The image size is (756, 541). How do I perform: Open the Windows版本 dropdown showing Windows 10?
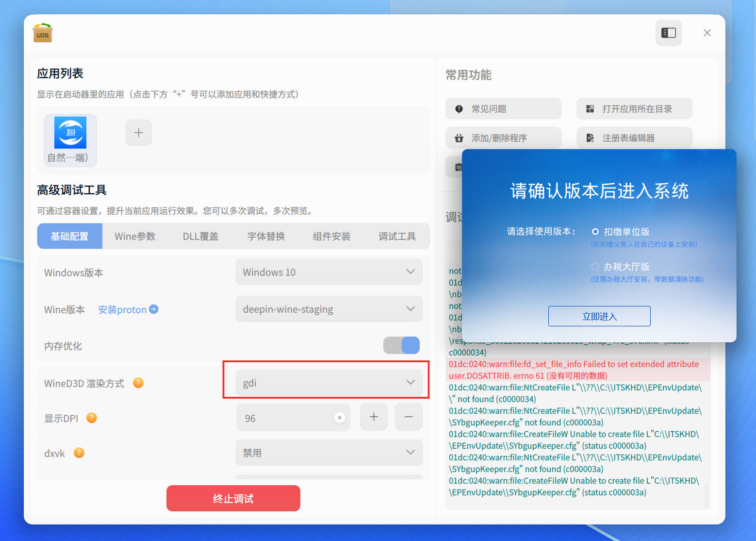pyautogui.click(x=329, y=272)
